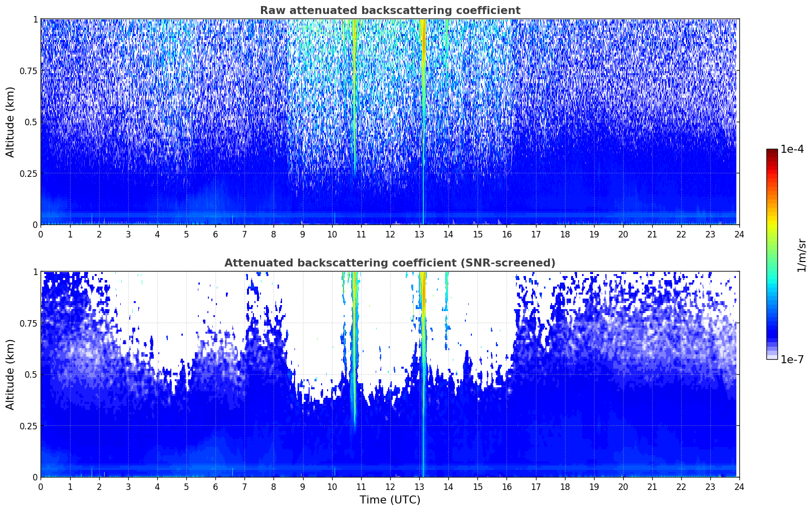Click the "1e-7" colorbar minimum label
812x511 pixels.
coord(792,359)
